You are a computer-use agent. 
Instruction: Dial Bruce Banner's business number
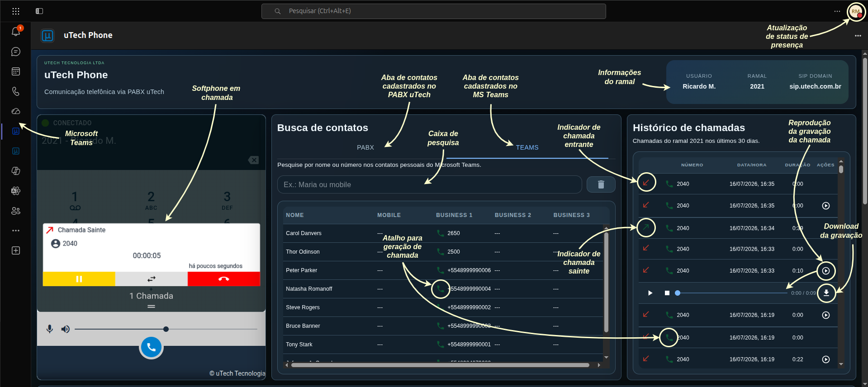point(440,326)
